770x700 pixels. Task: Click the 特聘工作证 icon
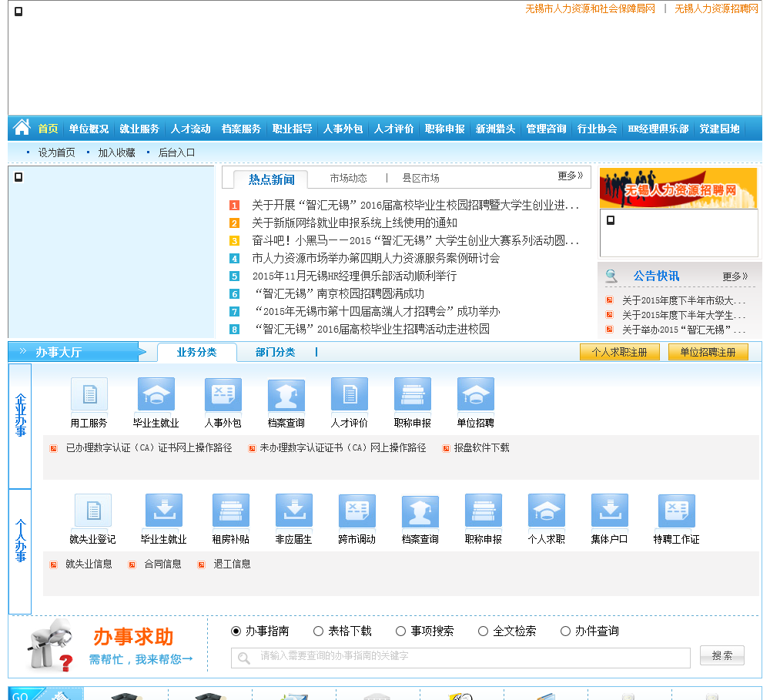tap(677, 511)
